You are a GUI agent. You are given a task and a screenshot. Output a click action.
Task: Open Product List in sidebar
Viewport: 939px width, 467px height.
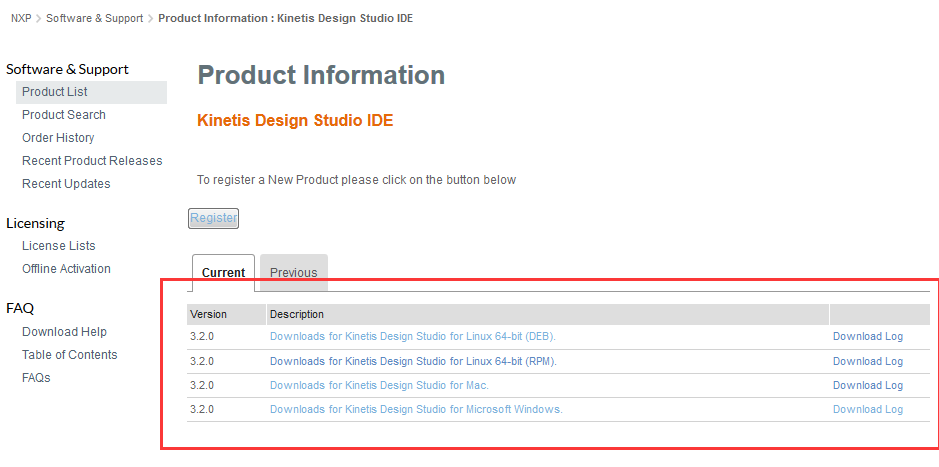pyautogui.click(x=55, y=92)
